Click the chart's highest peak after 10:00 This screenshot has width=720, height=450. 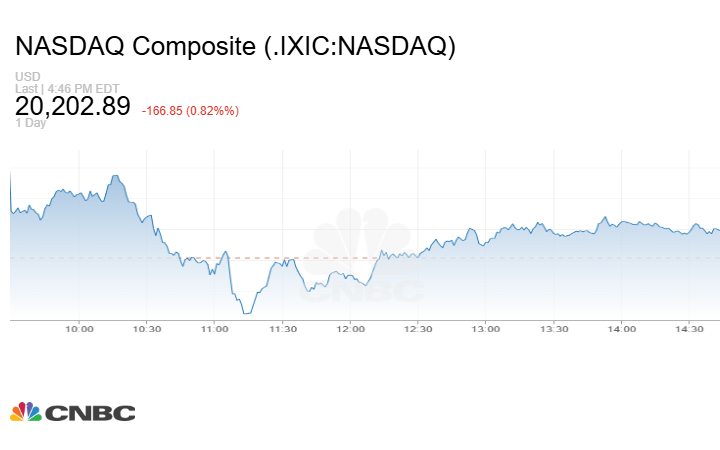pyautogui.click(x=116, y=176)
